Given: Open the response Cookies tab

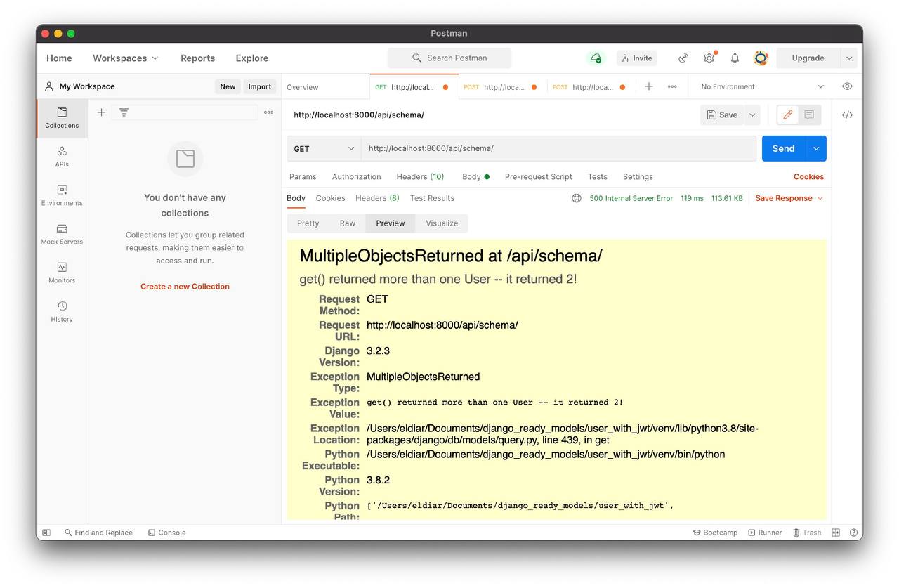Looking at the screenshot, I should (x=330, y=198).
